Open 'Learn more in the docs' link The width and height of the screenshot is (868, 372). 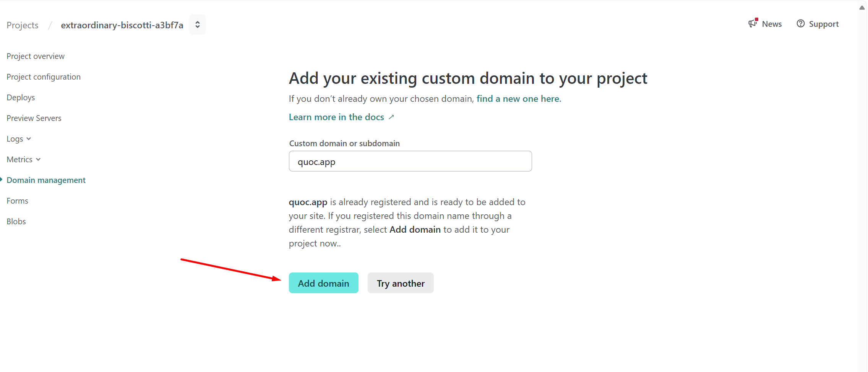(x=336, y=117)
